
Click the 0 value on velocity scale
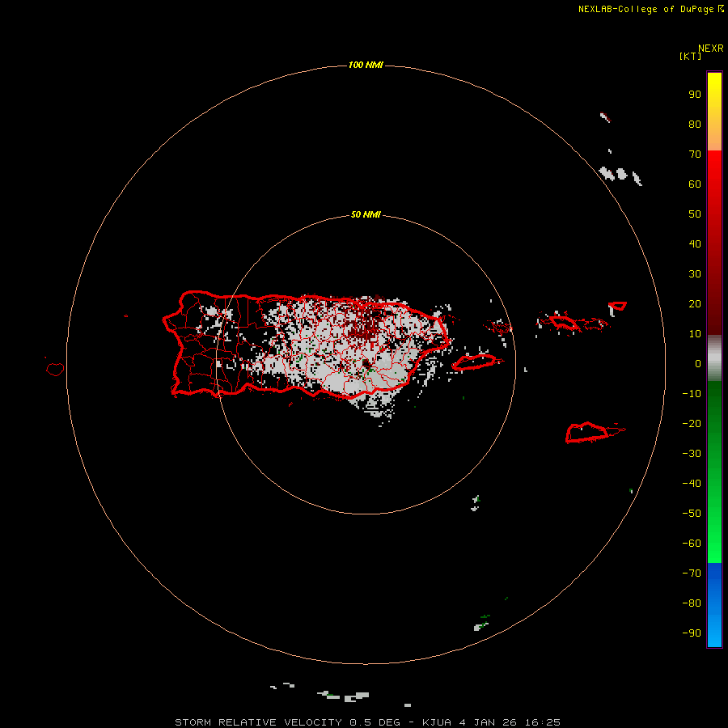click(x=698, y=363)
